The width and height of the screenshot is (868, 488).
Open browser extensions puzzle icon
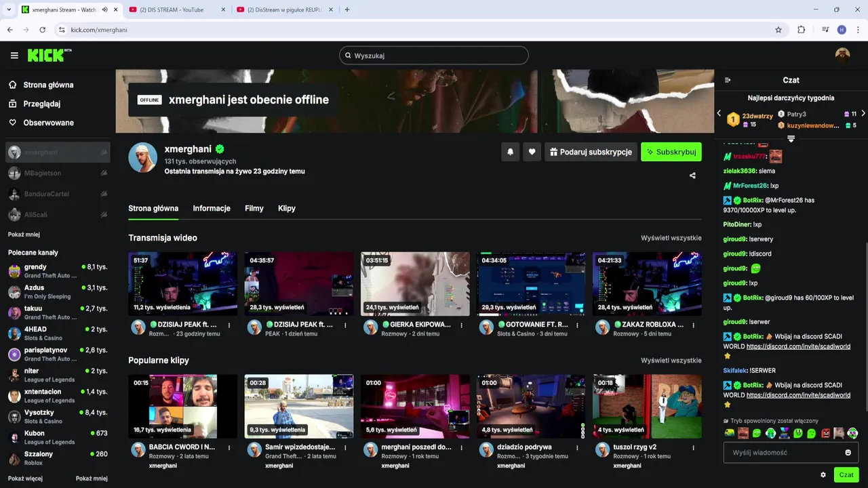pos(802,30)
